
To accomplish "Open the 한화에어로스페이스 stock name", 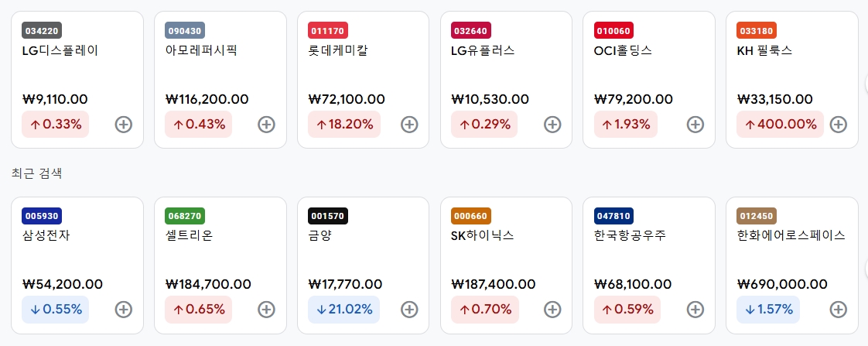I will (791, 235).
